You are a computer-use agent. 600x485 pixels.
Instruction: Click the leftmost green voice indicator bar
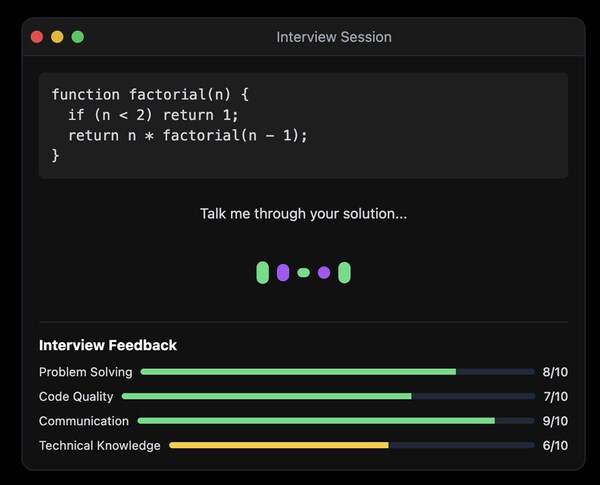263,272
